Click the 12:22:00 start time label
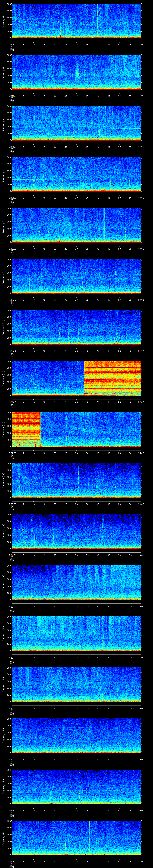 tap(12, 453)
